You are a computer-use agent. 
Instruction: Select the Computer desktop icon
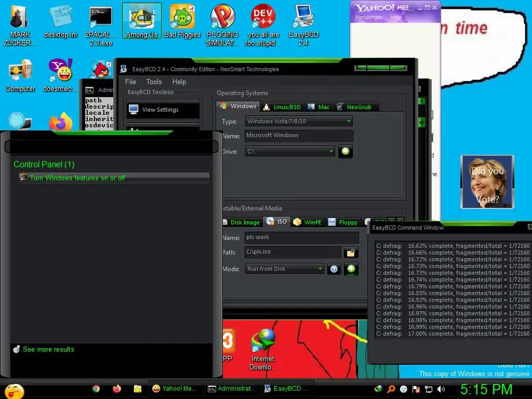point(20,75)
